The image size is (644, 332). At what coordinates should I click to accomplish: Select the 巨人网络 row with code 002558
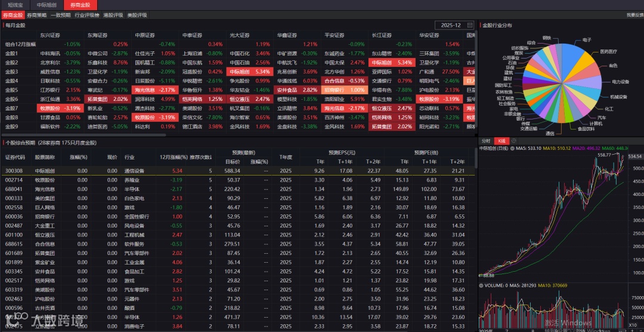[x=237, y=207]
